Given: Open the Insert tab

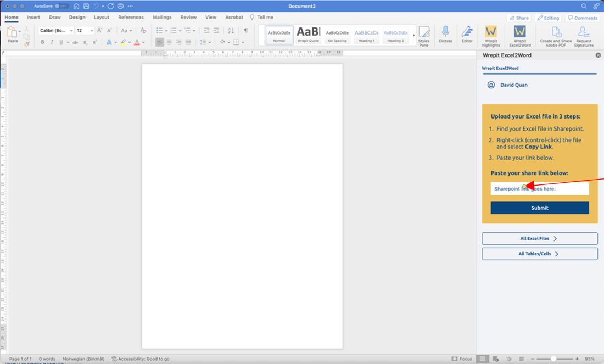Looking at the screenshot, I should pos(33,18).
